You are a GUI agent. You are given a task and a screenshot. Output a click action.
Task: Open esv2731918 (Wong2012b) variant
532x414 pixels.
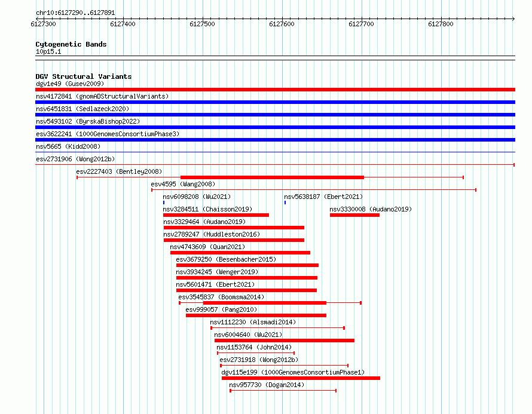259,360
